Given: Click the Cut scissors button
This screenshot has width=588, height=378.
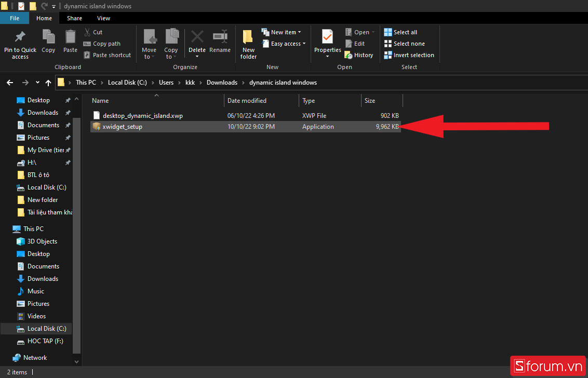Looking at the screenshot, I should click(x=93, y=32).
